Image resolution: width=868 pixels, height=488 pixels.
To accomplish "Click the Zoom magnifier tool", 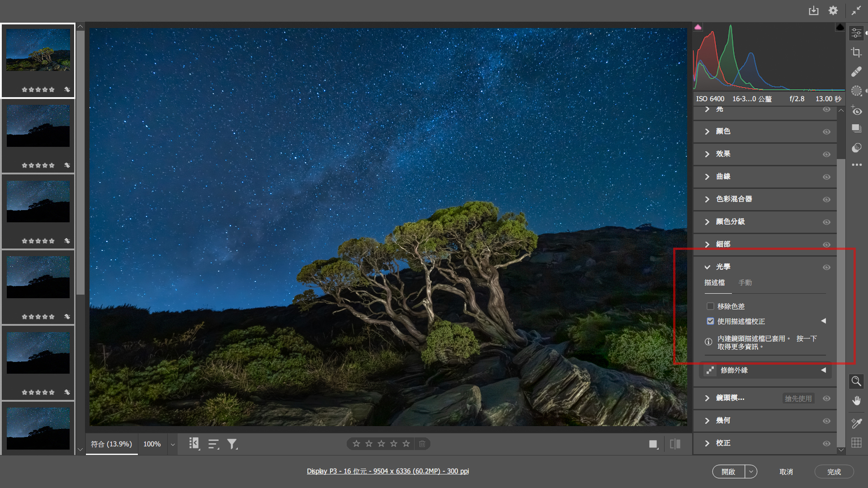I will [856, 381].
